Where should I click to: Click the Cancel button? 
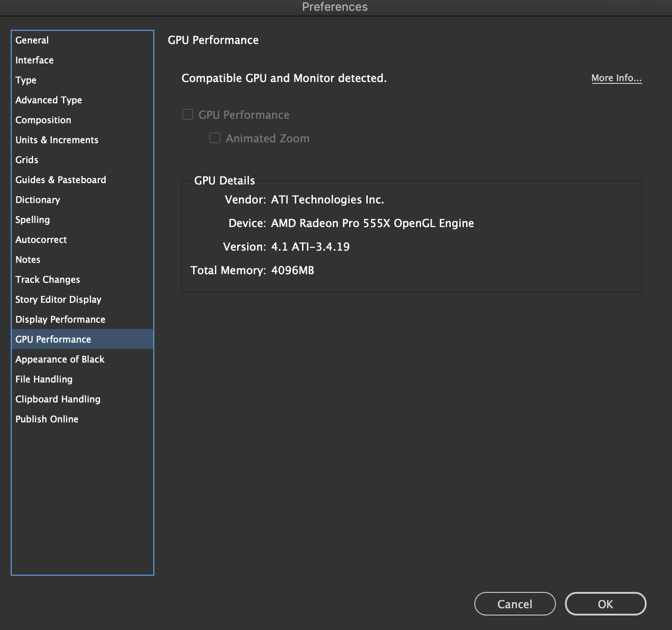(x=515, y=604)
